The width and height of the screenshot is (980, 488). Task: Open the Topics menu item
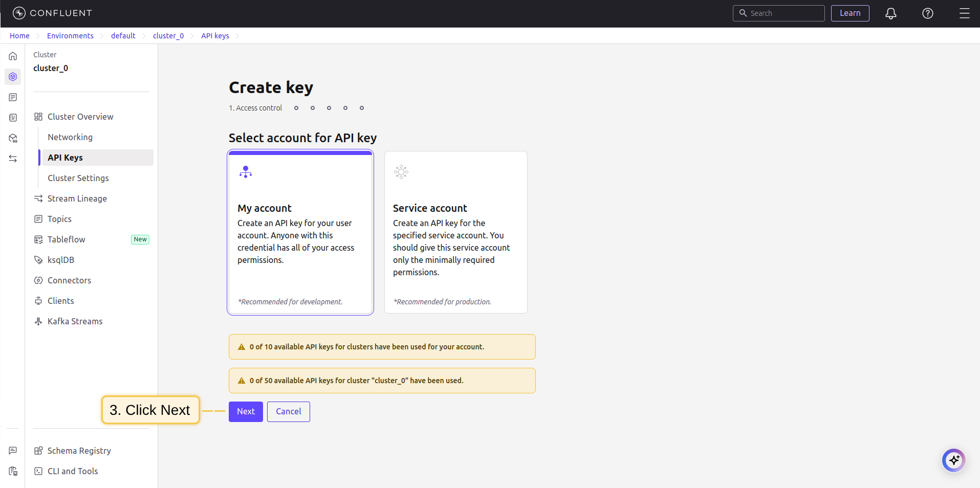[59, 219]
